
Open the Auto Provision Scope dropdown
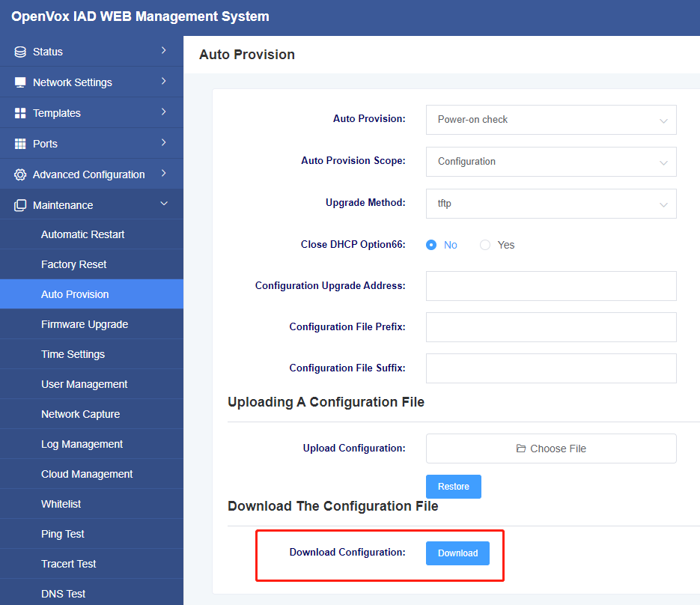pos(551,162)
